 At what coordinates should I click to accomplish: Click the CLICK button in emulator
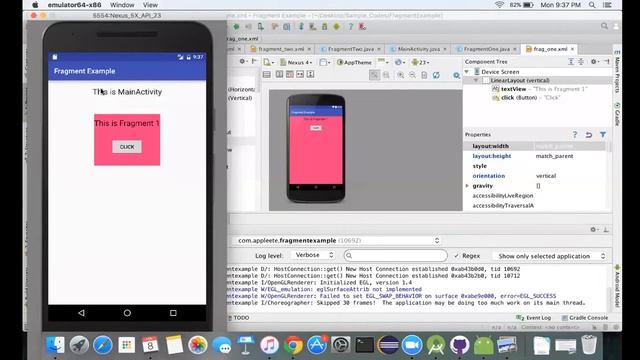click(127, 147)
